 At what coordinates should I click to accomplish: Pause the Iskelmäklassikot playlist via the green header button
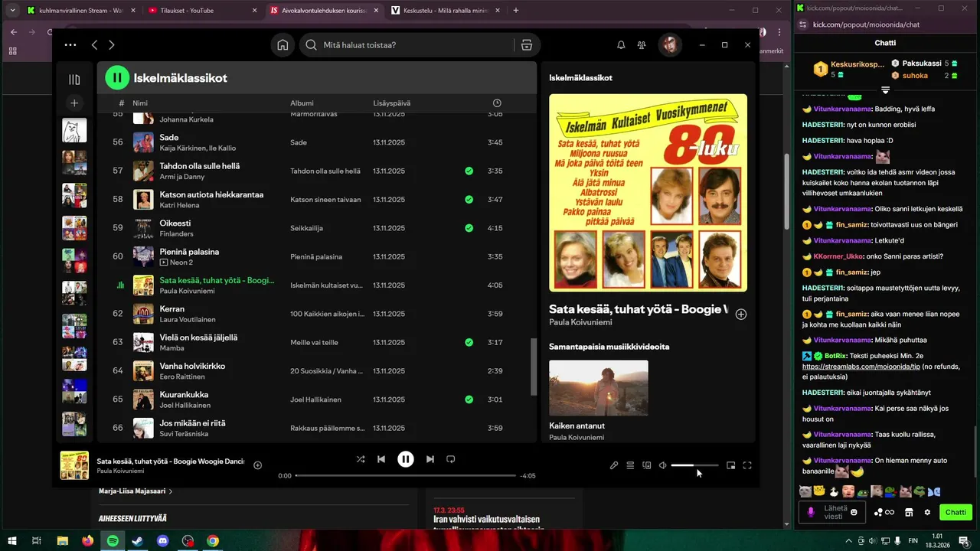[x=117, y=77]
